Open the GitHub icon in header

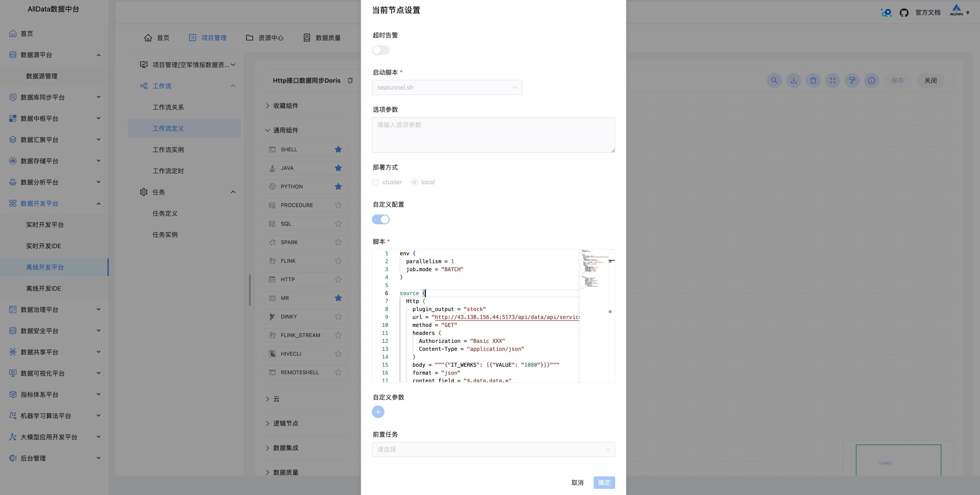(x=904, y=13)
